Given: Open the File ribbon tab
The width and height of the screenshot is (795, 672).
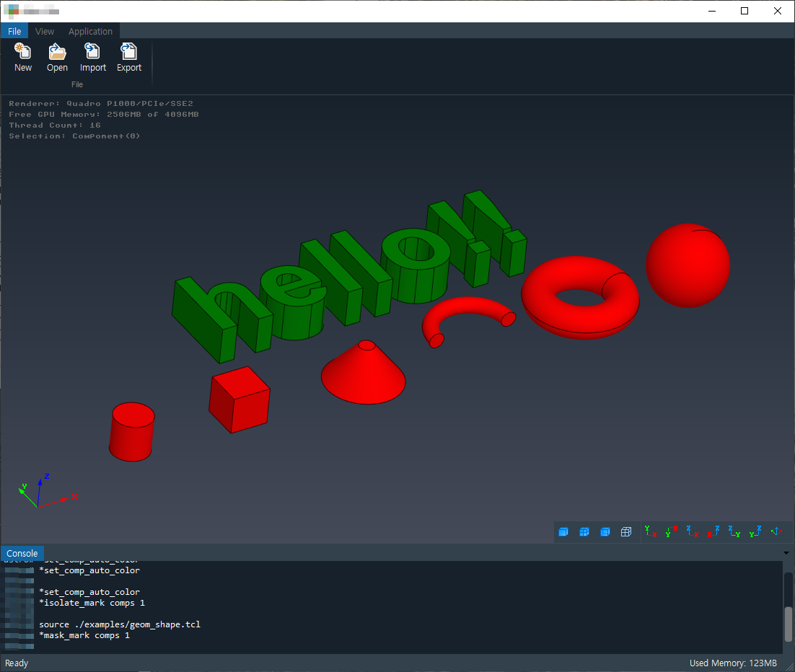Looking at the screenshot, I should pyautogui.click(x=14, y=31).
